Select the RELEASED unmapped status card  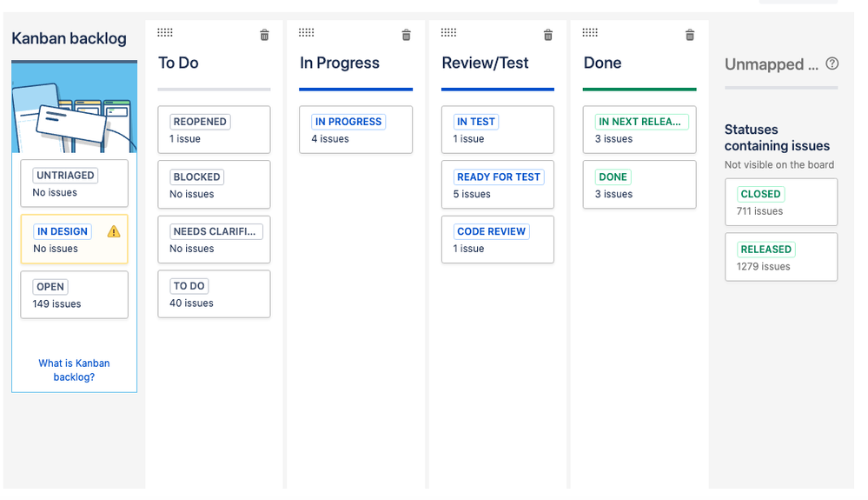781,257
